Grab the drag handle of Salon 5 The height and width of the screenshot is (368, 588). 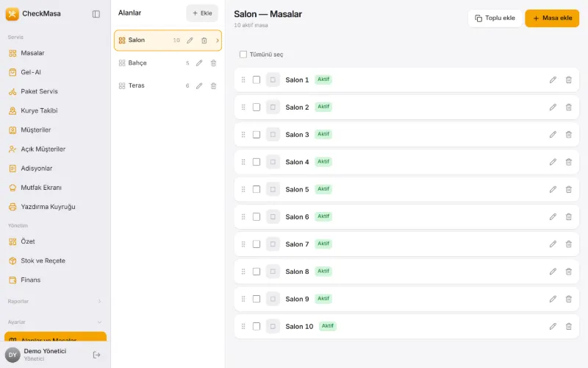tap(243, 189)
